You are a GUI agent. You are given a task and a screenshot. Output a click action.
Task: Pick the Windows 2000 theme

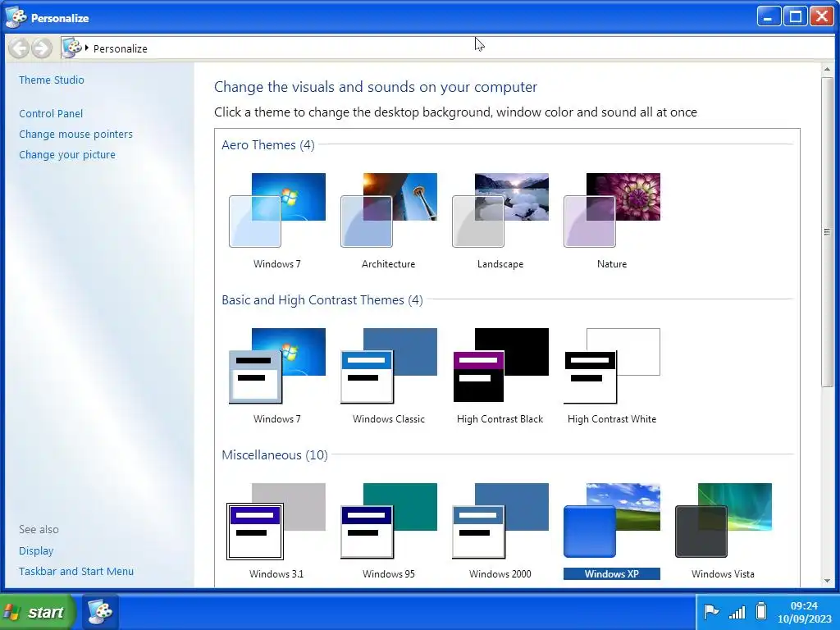[500, 521]
